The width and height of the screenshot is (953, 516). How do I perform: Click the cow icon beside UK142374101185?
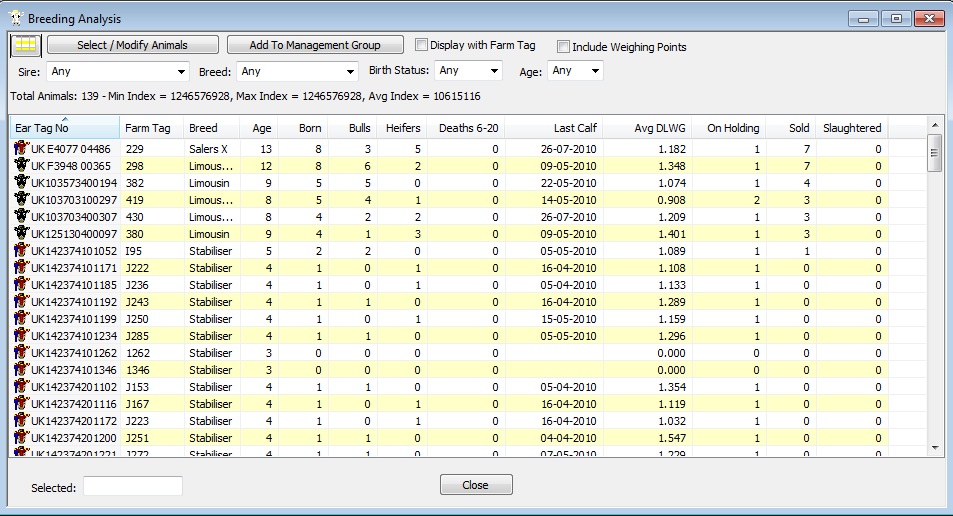point(22,284)
